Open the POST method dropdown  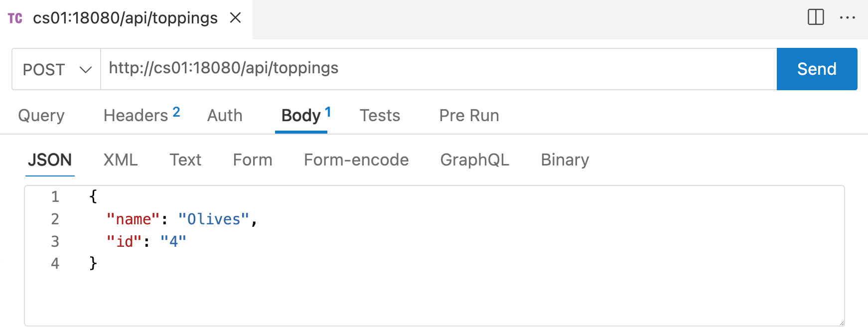(x=56, y=69)
